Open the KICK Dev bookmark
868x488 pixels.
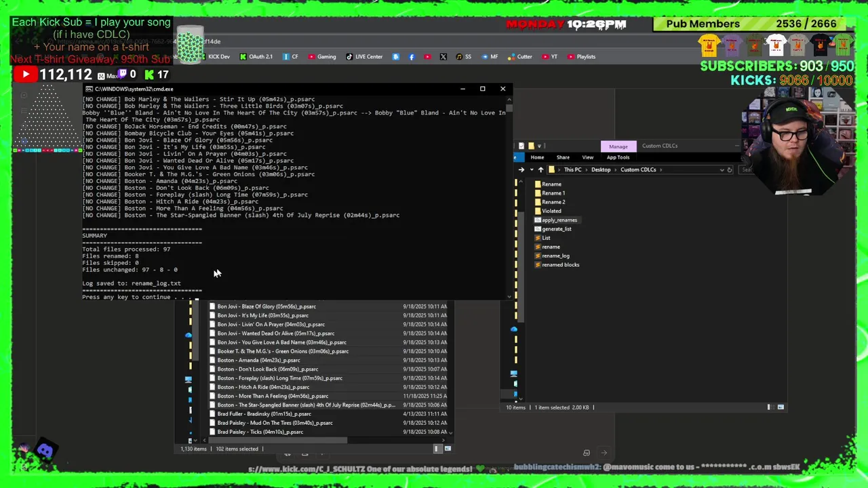pos(214,57)
